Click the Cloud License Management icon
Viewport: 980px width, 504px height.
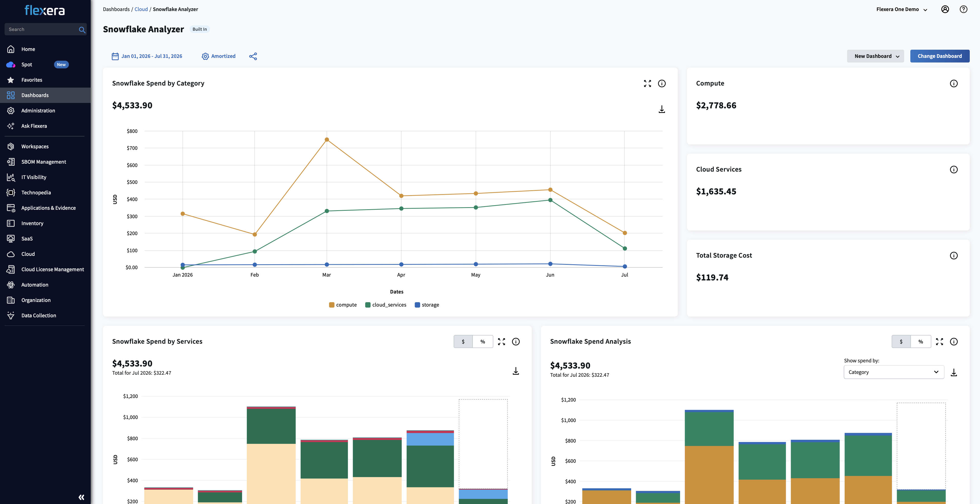11,269
